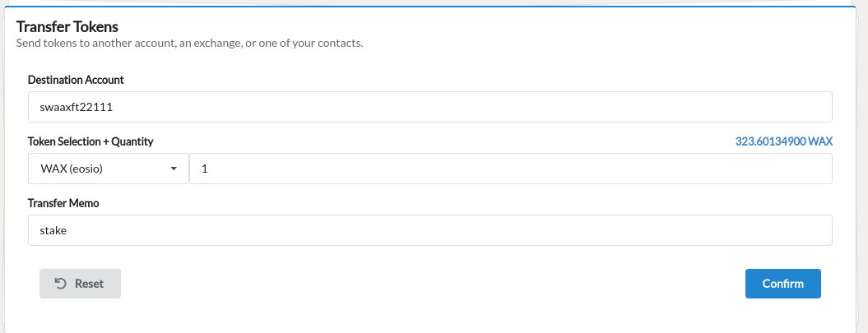The height and width of the screenshot is (333, 868).
Task: Select the 'WAX (eosio)' text in combo box
Action: pos(72,169)
